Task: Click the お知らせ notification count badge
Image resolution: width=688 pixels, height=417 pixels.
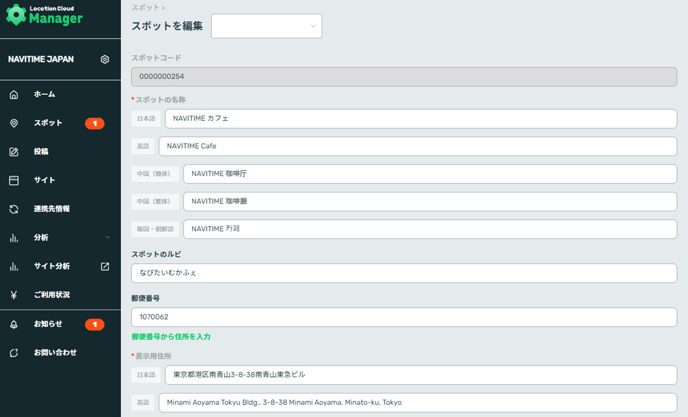Action: (x=95, y=324)
